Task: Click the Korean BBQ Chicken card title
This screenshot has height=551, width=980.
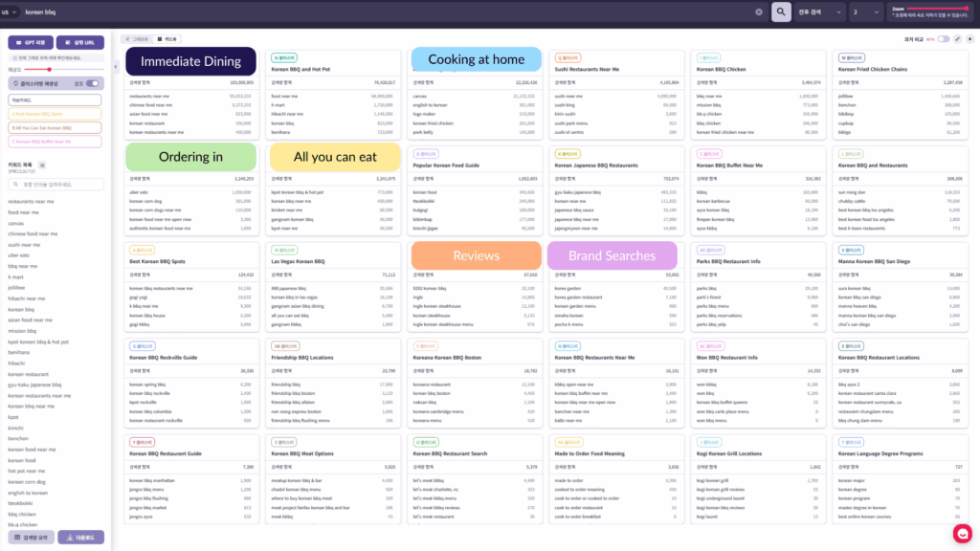Action: (721, 69)
